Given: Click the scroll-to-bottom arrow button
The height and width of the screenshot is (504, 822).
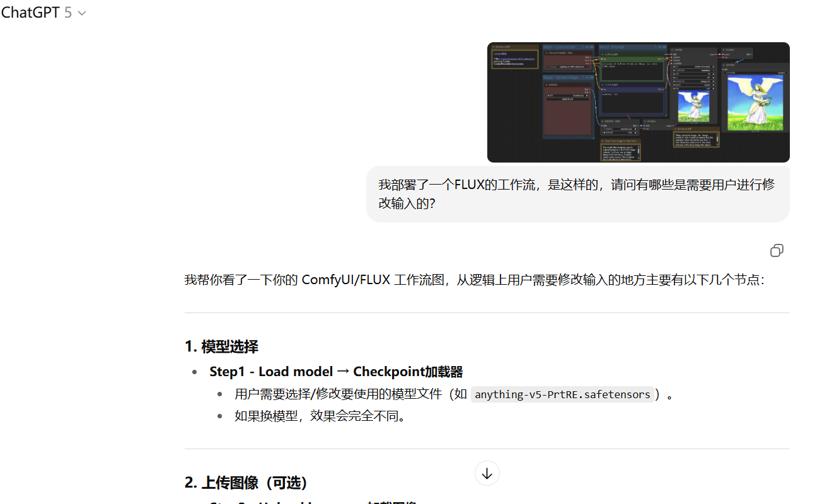Looking at the screenshot, I should point(487,473).
